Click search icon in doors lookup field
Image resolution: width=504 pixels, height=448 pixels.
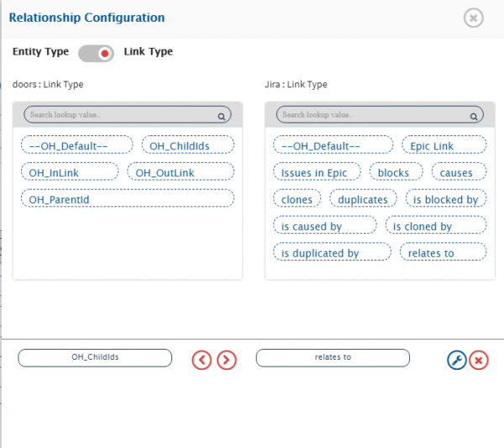point(222,116)
